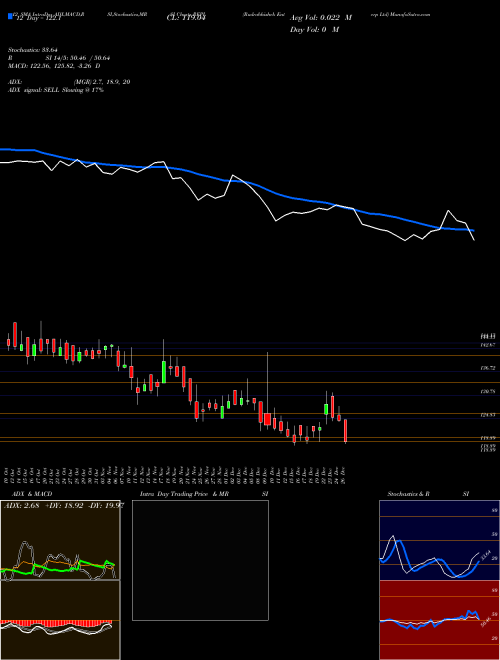
Task: Click the 136.72 price axis label
Action: pyautogui.click(x=489, y=368)
